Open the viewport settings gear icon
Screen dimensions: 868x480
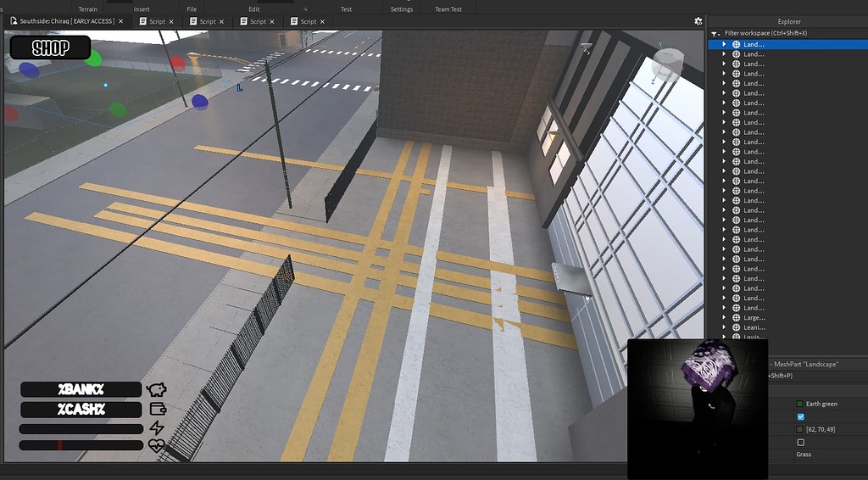tap(698, 21)
